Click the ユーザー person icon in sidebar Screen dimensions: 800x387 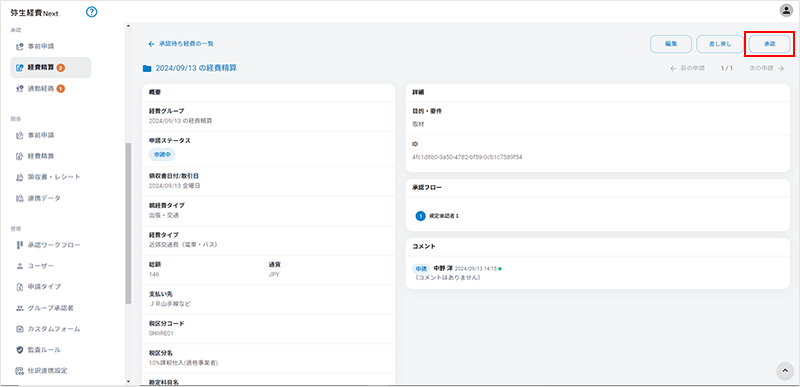pos(20,266)
